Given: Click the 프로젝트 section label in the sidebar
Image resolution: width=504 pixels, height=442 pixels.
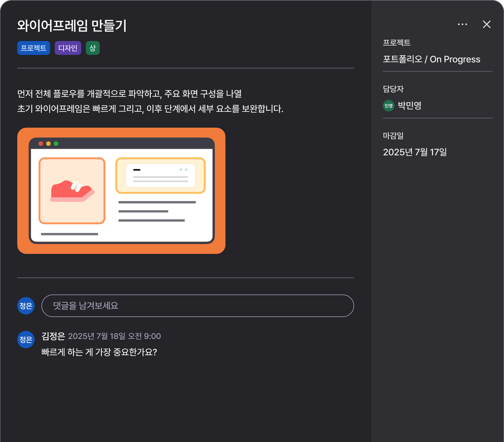Looking at the screenshot, I should tap(397, 43).
